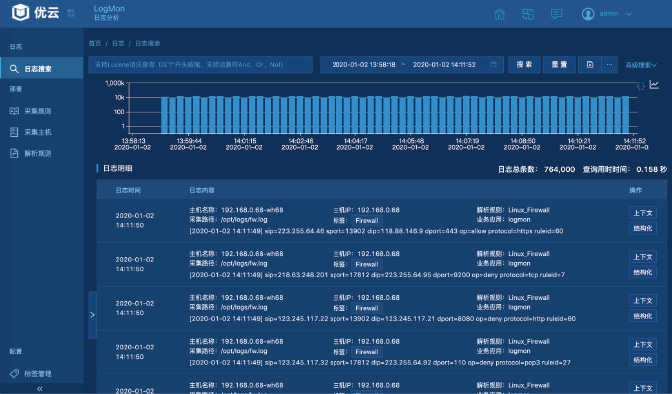
Task: Click the histogram bar at 14:04:17
Action: pos(354,115)
